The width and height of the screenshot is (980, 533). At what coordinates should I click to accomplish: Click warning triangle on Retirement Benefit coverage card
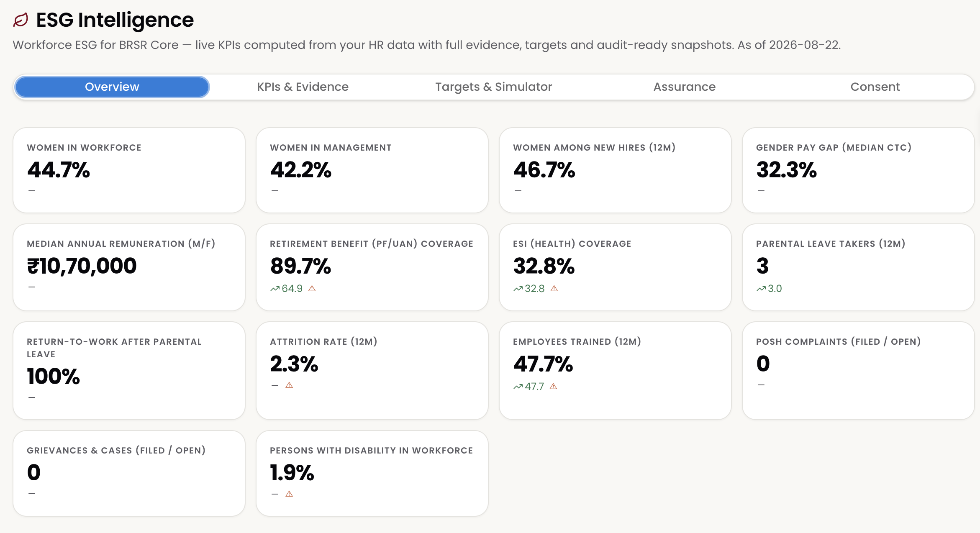point(312,289)
